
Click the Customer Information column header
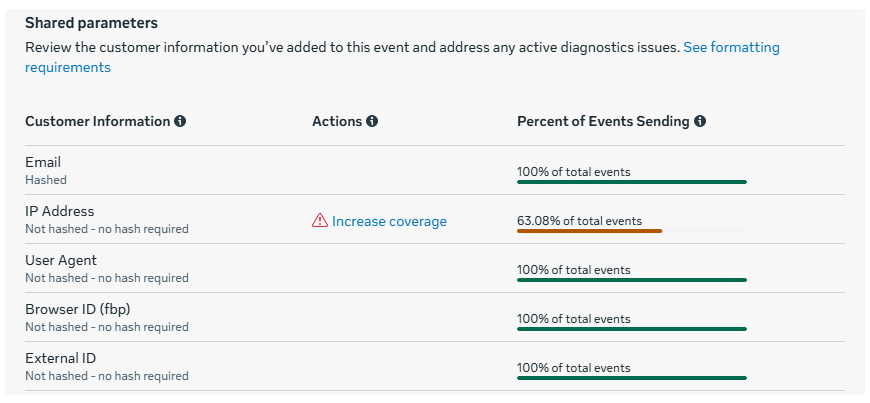pos(97,121)
